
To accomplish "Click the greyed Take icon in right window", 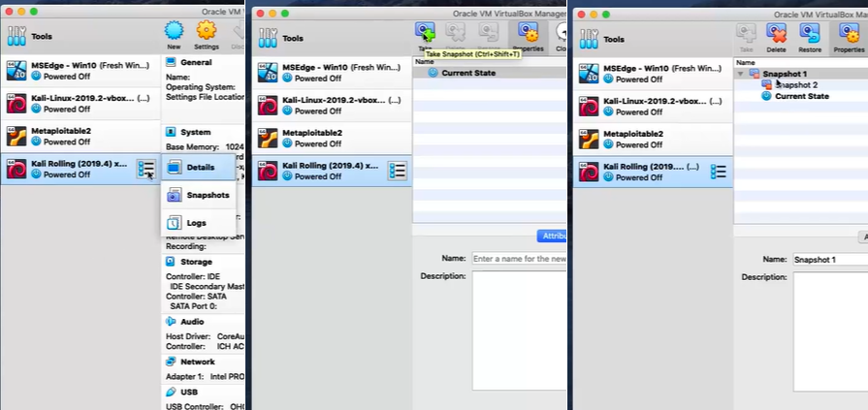I will 746,33.
